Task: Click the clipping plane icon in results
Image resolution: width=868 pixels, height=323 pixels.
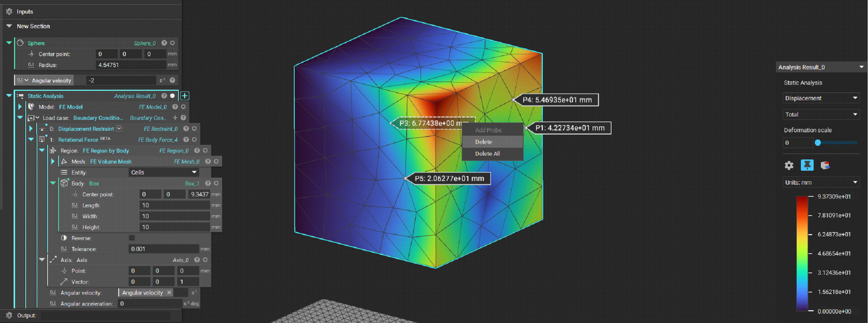Action: (825, 165)
